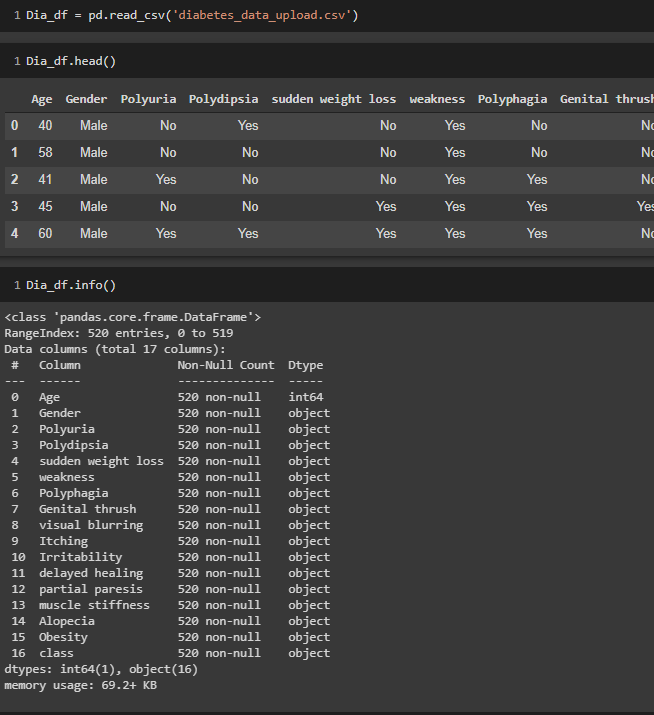
Task: Click 'Polyuria' in the info column list
Action: (67, 429)
